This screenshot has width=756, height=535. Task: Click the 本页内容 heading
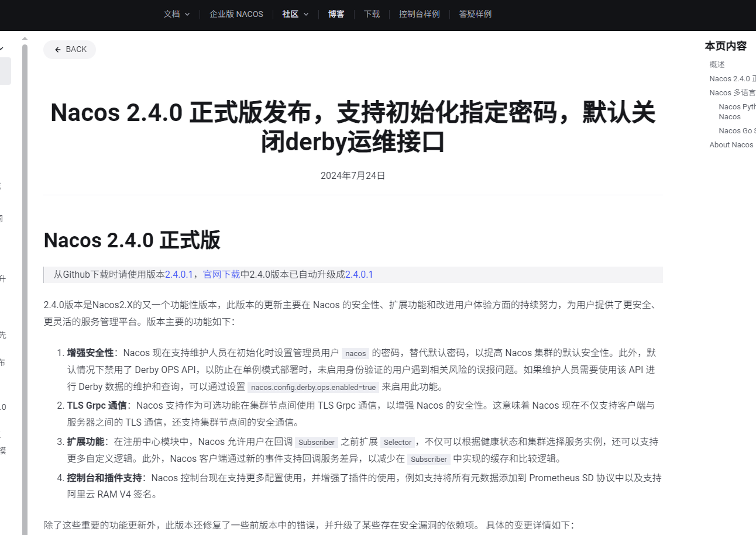click(x=726, y=46)
